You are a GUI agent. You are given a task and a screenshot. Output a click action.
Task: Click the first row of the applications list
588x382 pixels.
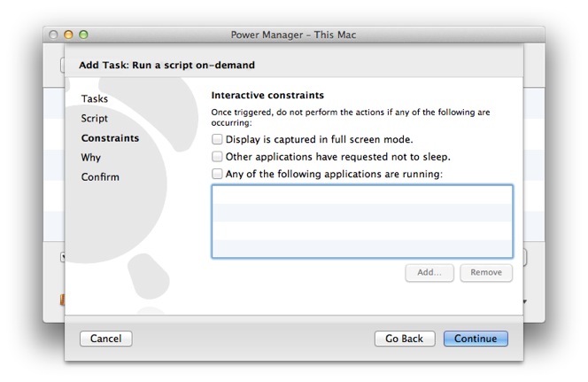pos(362,195)
